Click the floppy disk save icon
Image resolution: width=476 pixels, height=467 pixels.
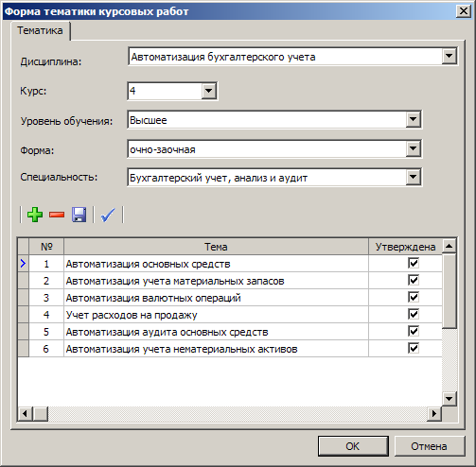[x=79, y=215]
